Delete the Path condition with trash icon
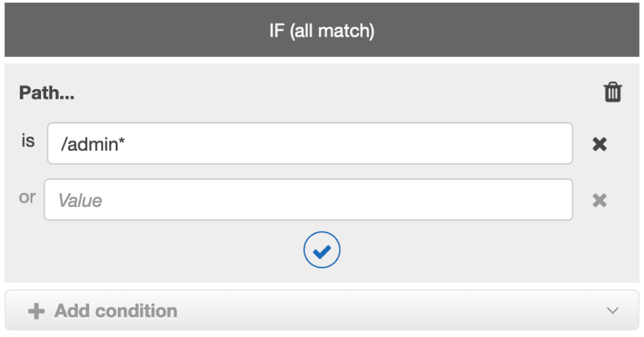This screenshot has height=337, width=644. (x=613, y=92)
